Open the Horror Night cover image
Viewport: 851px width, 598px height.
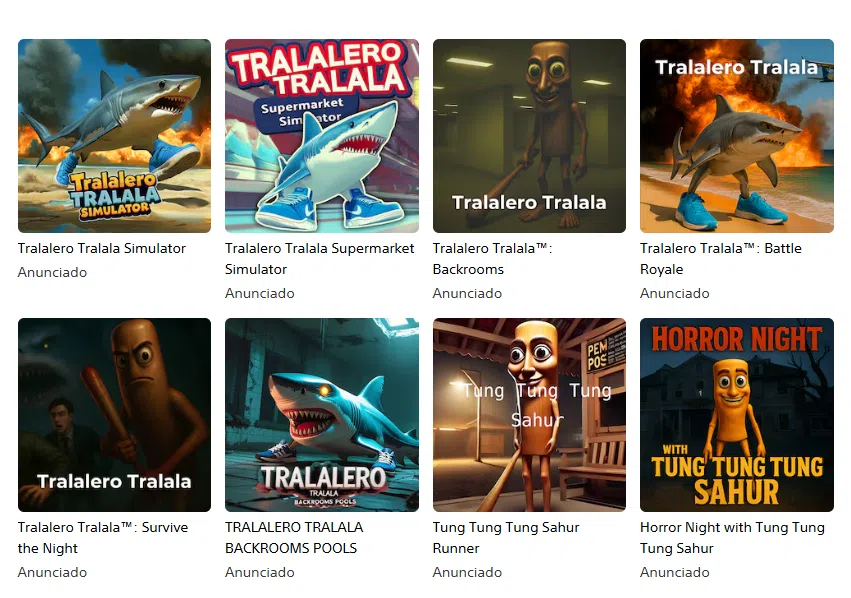[x=736, y=415]
